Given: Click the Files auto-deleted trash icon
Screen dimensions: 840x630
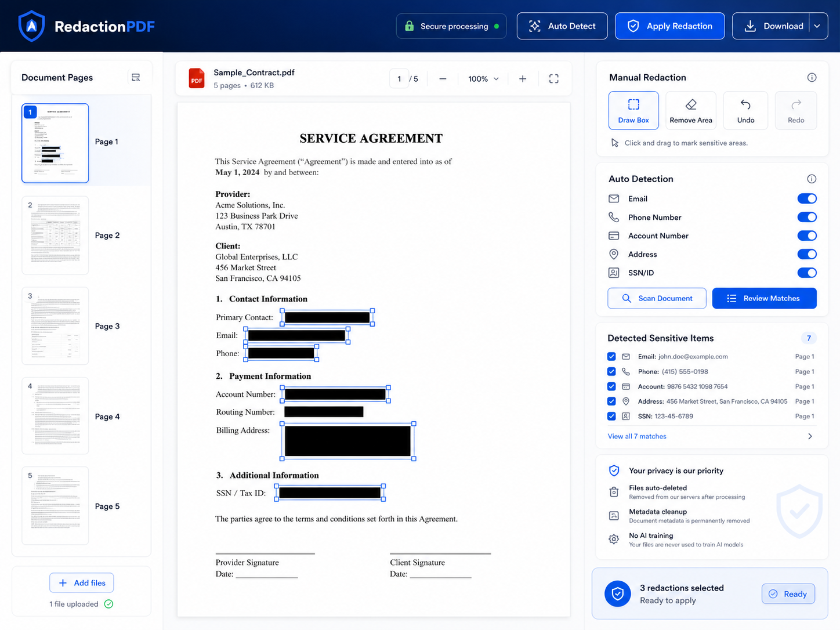Looking at the screenshot, I should point(614,492).
